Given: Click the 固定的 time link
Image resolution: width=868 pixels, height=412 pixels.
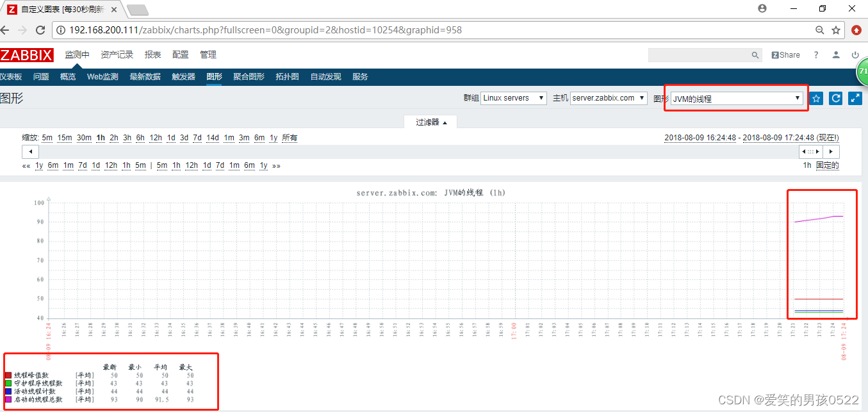Looking at the screenshot, I should coord(828,165).
